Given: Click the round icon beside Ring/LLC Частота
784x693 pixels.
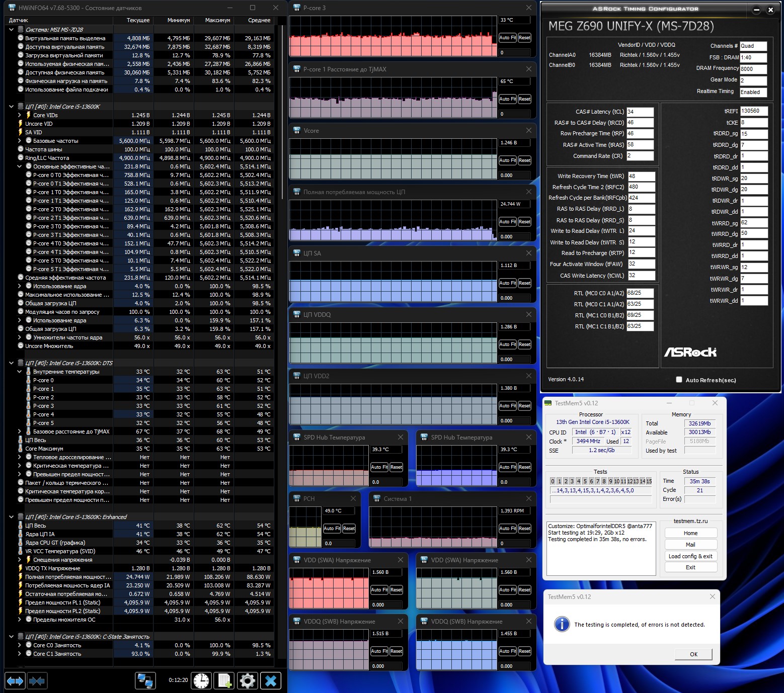Looking at the screenshot, I should coord(21,158).
